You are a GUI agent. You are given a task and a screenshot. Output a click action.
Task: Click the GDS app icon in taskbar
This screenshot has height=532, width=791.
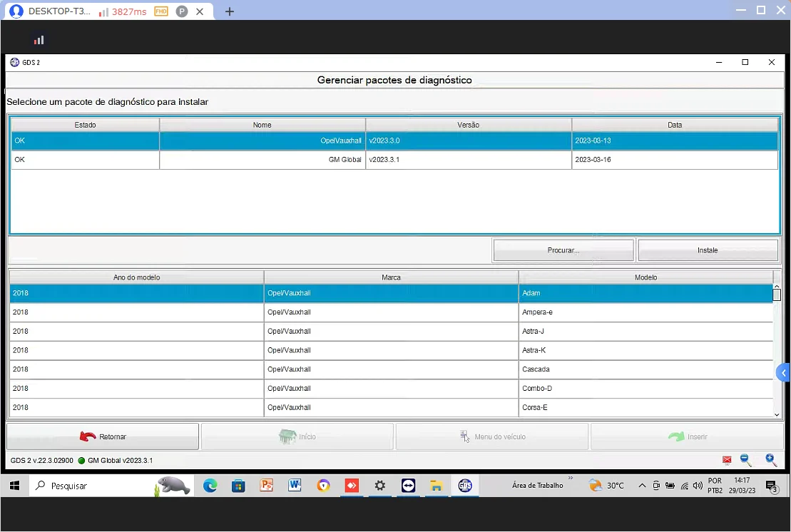[x=464, y=486]
